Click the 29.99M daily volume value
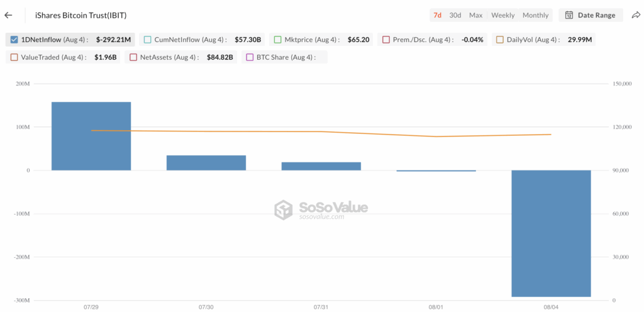Screen dimensions: 644x312 click(579, 40)
